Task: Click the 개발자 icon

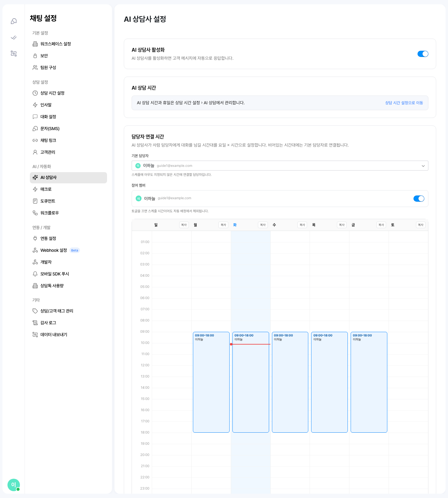Action: [x=35, y=262]
